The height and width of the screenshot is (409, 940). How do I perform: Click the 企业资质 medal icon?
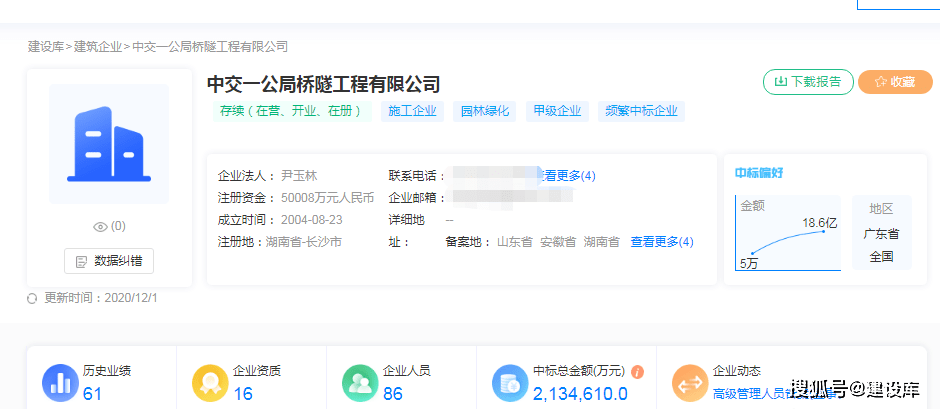pos(210,383)
